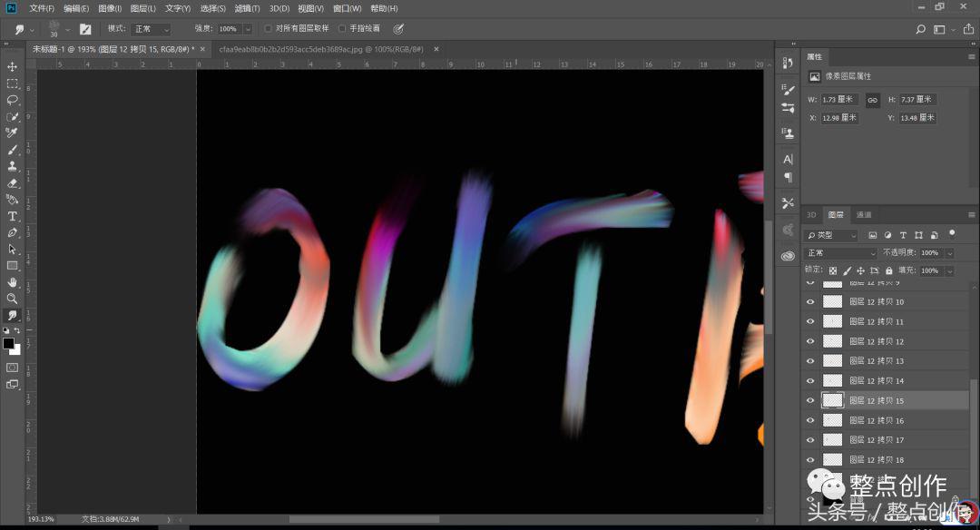Select the Move tool

pos(13,67)
